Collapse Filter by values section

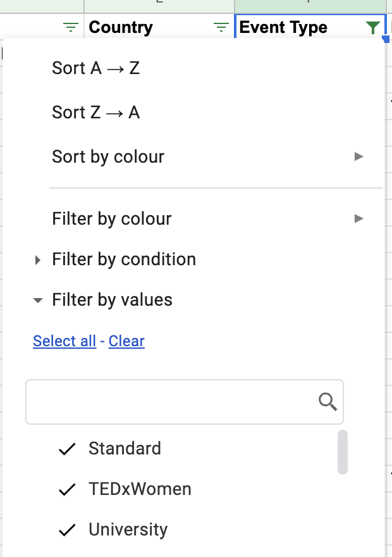38,300
